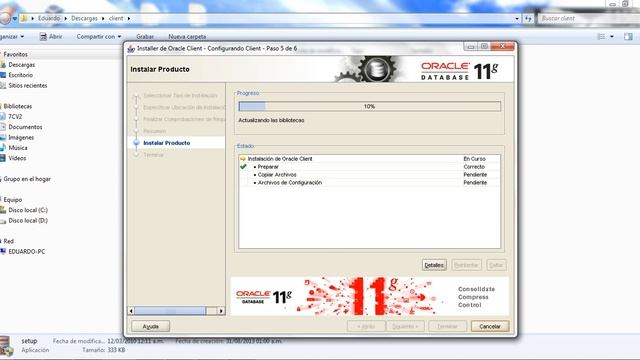
Task: Open Documentos library in Explorer sidebar
Action: tap(25, 127)
